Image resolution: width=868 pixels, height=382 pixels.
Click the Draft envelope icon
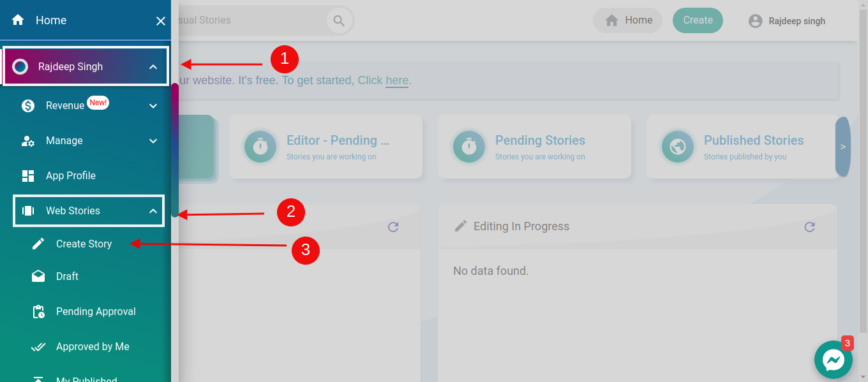38,275
